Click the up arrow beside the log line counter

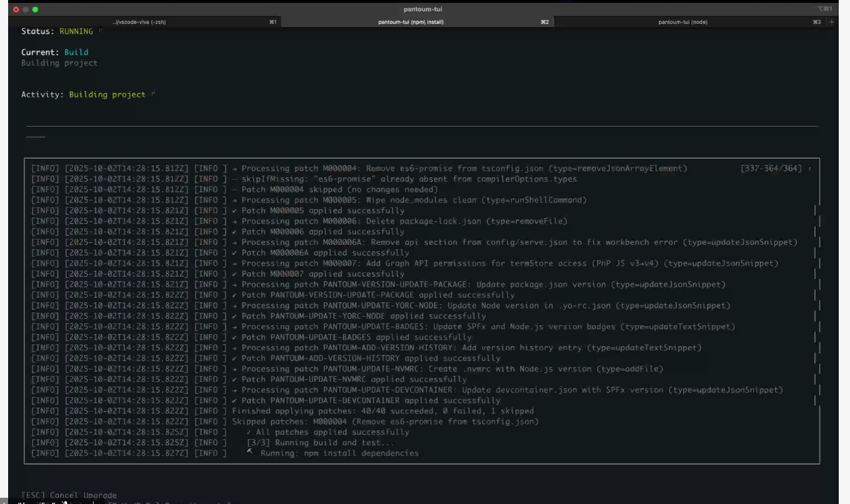tap(810, 169)
